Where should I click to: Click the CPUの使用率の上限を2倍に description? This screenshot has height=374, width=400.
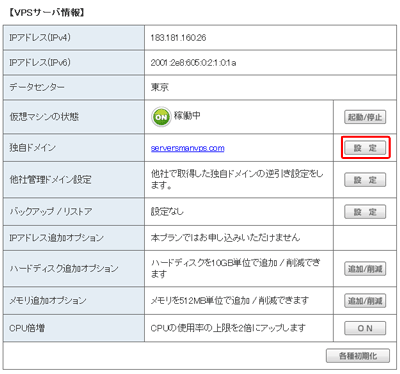228,328
